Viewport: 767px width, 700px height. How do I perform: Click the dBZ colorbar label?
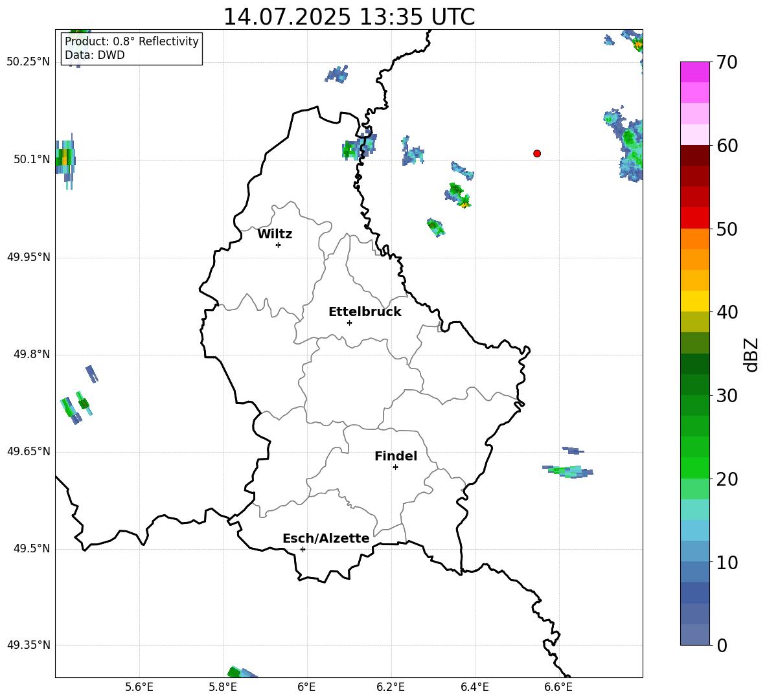tap(751, 354)
